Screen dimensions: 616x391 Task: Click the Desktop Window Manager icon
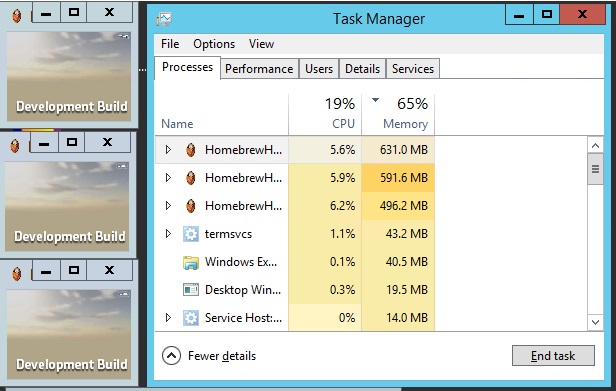[x=191, y=290]
